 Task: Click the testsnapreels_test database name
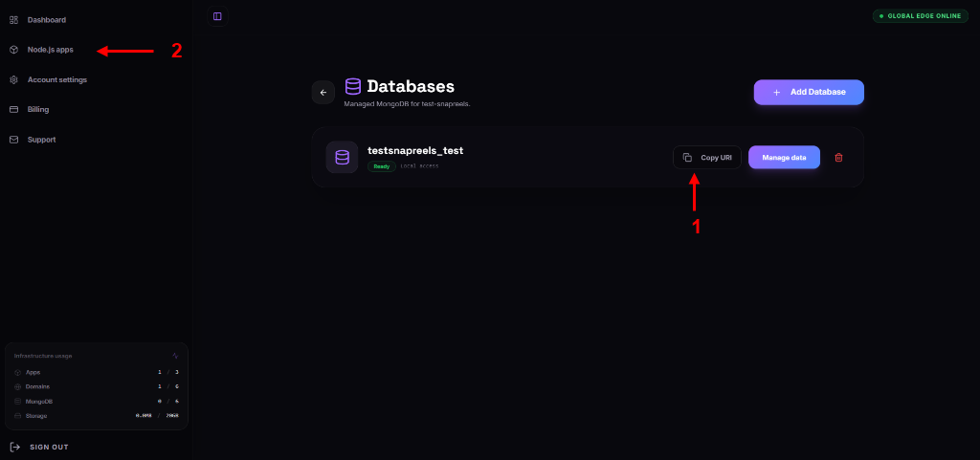(x=415, y=150)
